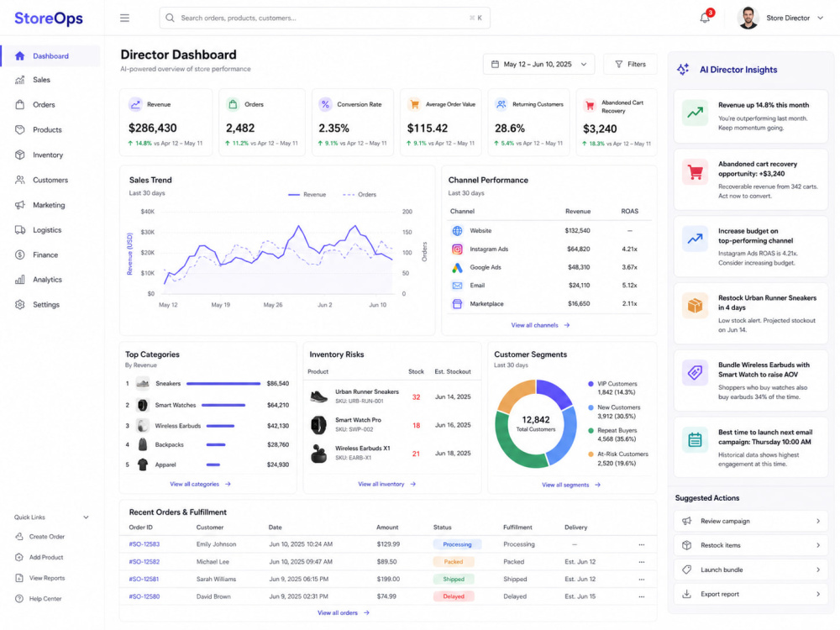Click the View all categories link

[201, 484]
